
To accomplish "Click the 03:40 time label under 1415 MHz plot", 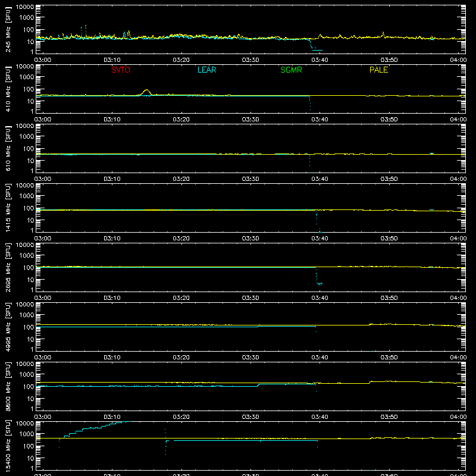I will 320,239.
